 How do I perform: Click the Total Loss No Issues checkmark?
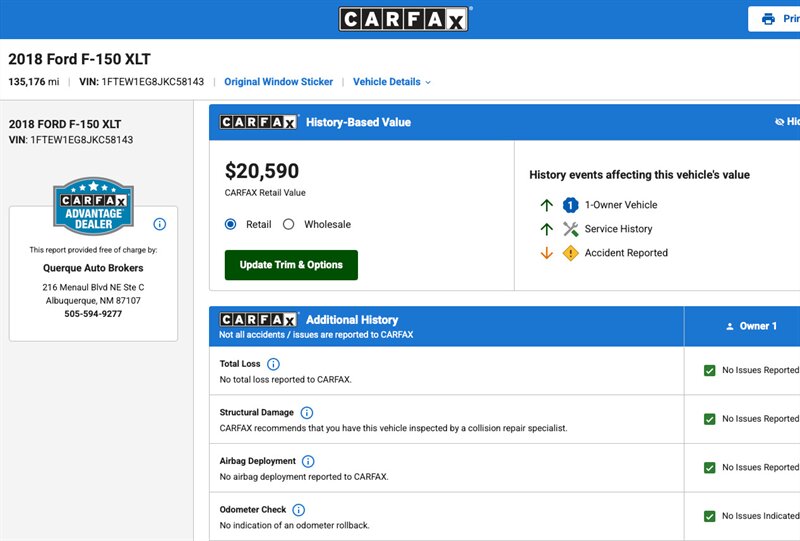point(710,371)
